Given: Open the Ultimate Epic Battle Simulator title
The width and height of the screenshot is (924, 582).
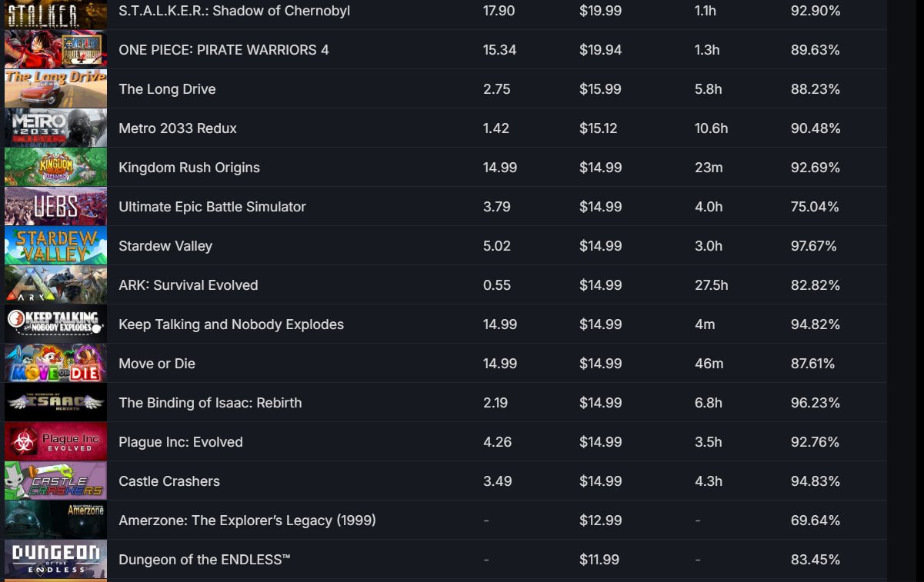Looking at the screenshot, I should pos(212,207).
